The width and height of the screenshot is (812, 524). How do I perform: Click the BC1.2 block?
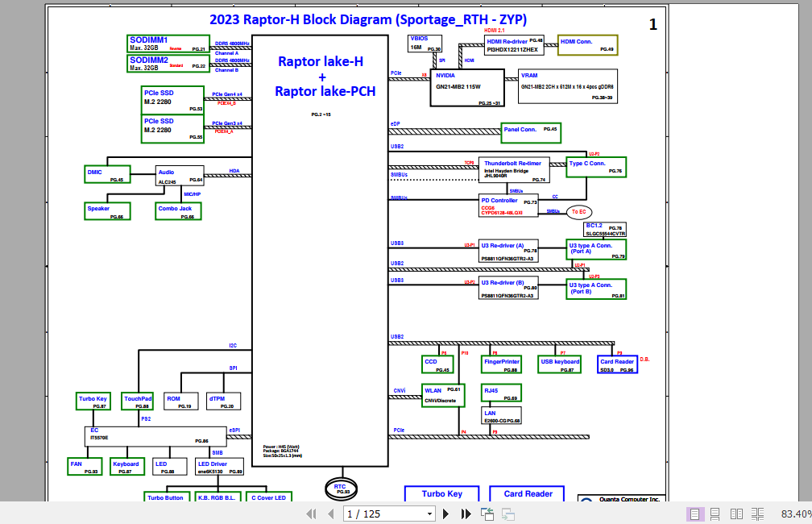[x=606, y=230]
